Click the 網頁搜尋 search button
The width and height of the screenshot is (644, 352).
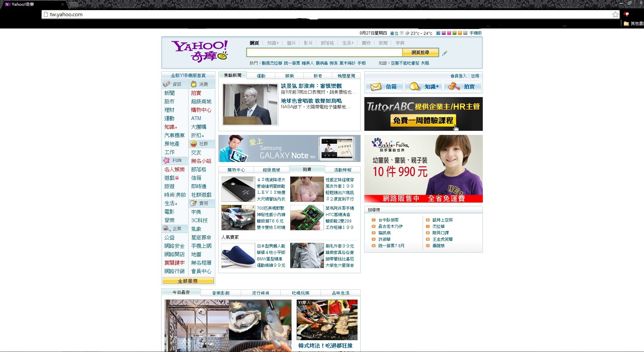(x=421, y=52)
